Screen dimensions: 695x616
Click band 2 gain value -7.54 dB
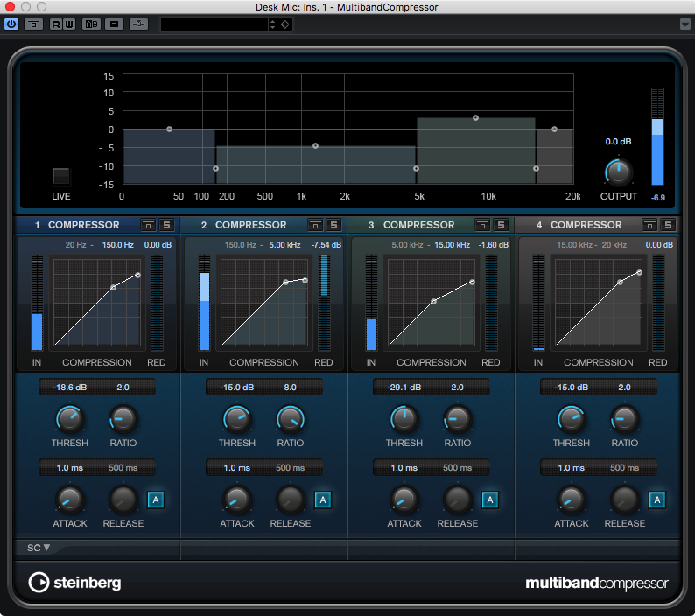pyautogui.click(x=326, y=245)
